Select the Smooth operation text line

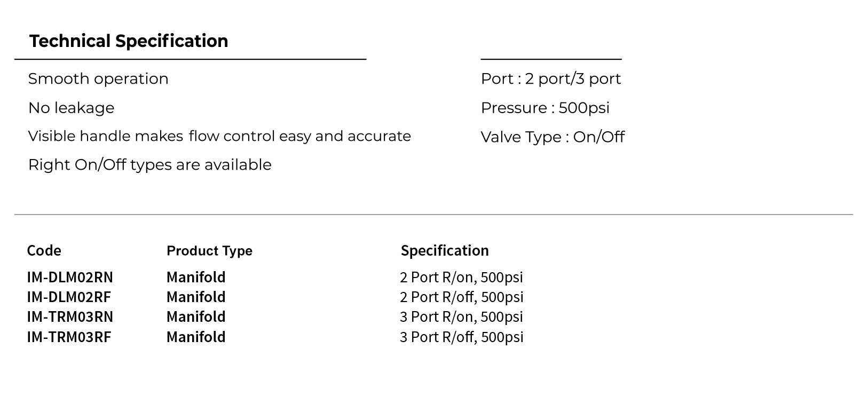click(x=98, y=79)
